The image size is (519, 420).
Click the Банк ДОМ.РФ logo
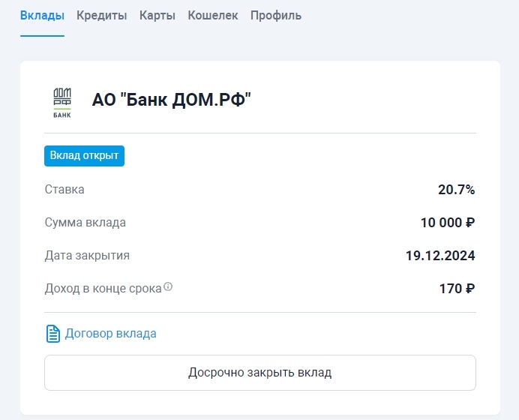click(x=62, y=103)
